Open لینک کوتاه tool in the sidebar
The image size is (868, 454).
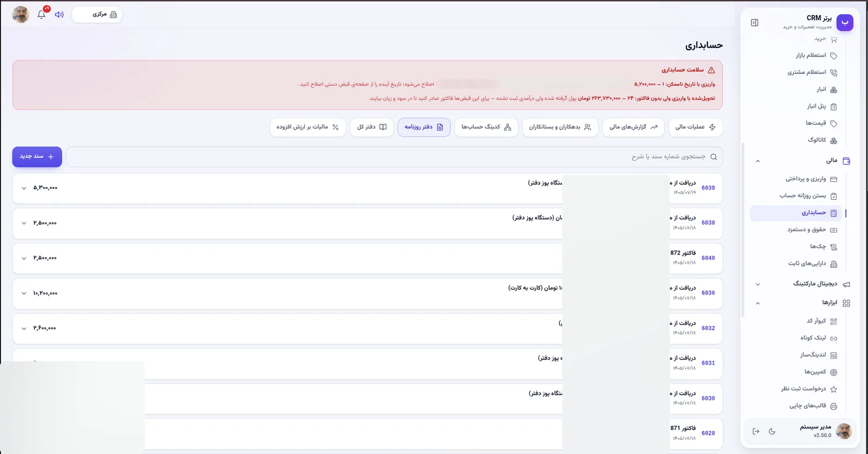click(x=819, y=338)
